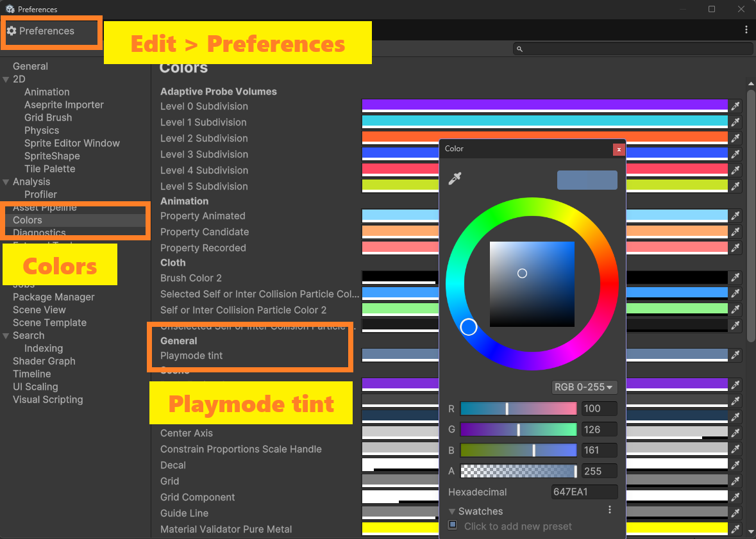The width and height of the screenshot is (756, 539).
Task: Collapse the Analysis category
Action: (x=6, y=182)
